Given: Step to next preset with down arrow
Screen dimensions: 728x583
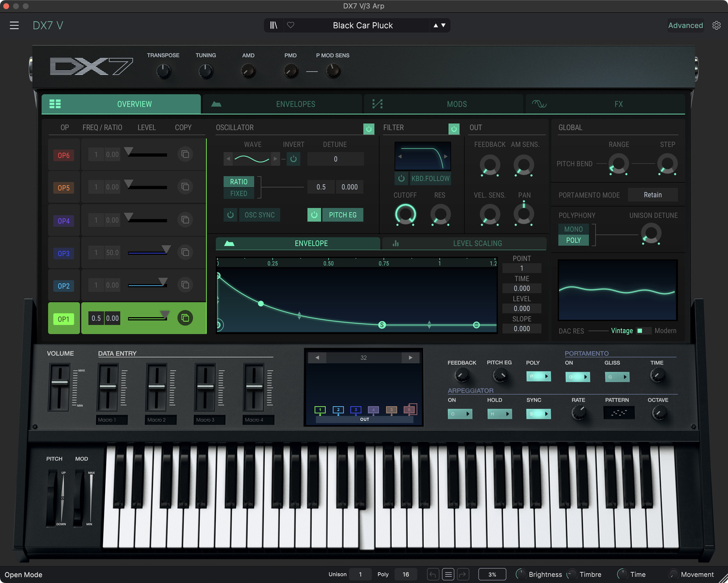Looking at the screenshot, I should 444,25.
